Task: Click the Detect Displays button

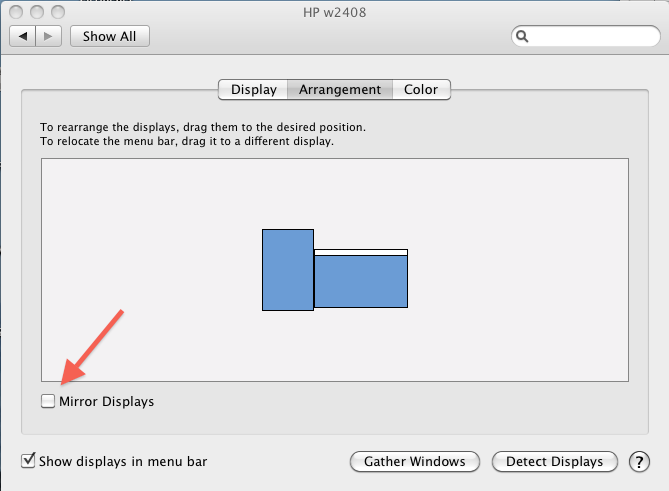Action: click(555, 462)
